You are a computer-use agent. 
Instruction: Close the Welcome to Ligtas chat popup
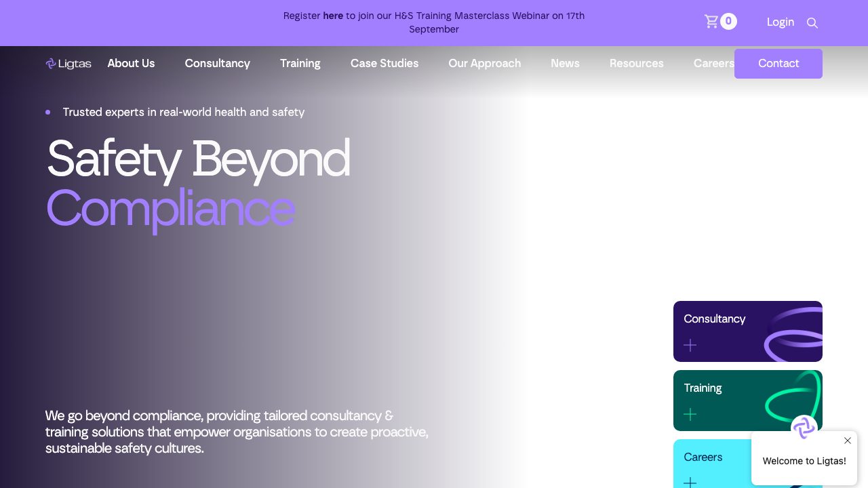pyautogui.click(x=848, y=441)
